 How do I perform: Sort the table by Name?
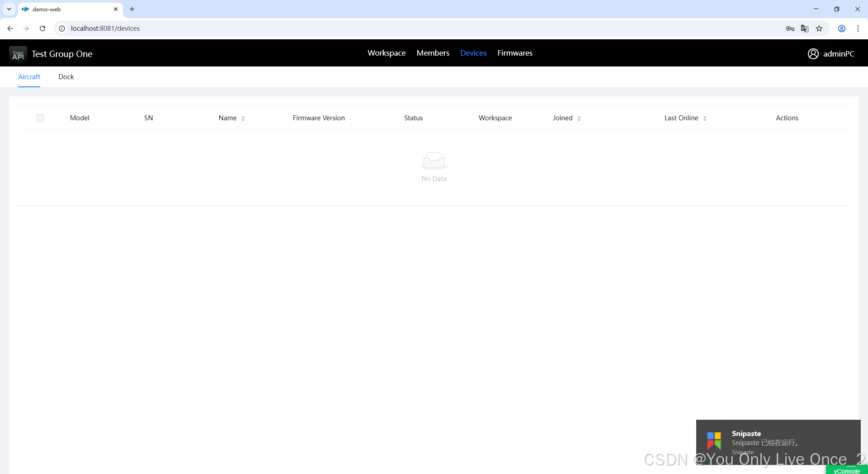243,118
